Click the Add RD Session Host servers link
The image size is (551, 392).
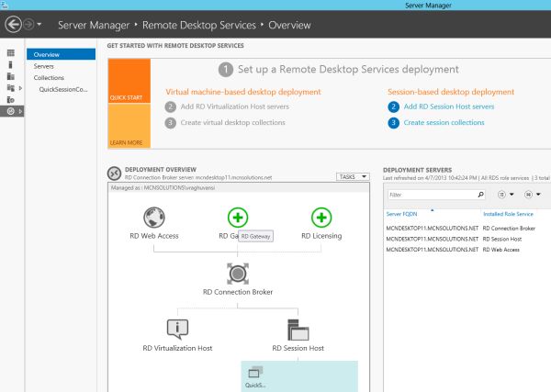coord(449,106)
